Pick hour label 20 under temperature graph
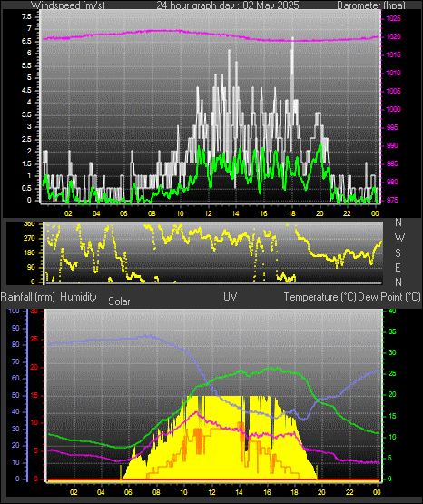 coord(321,492)
